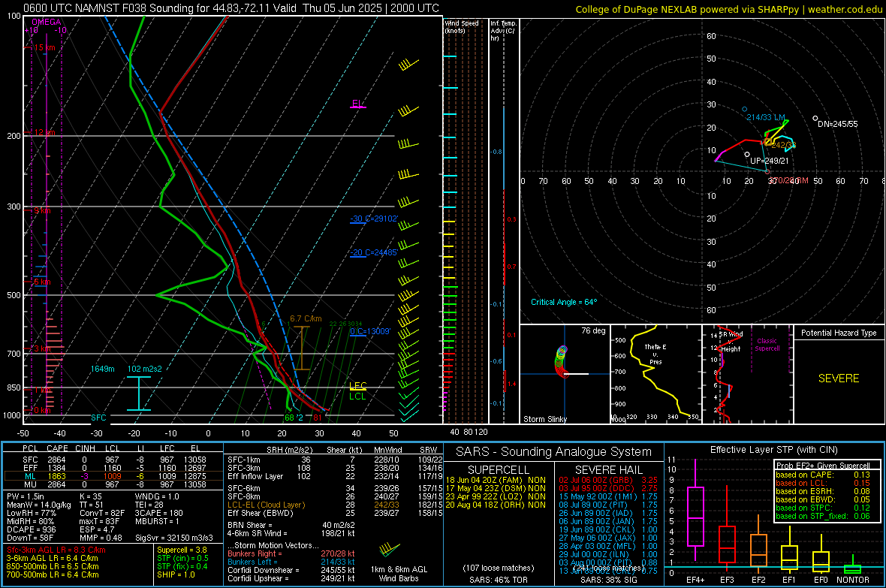Click the orange 'LCL-EL (Cloud Layer)' row
This screenshot has width=886, height=588.
coord(335,505)
